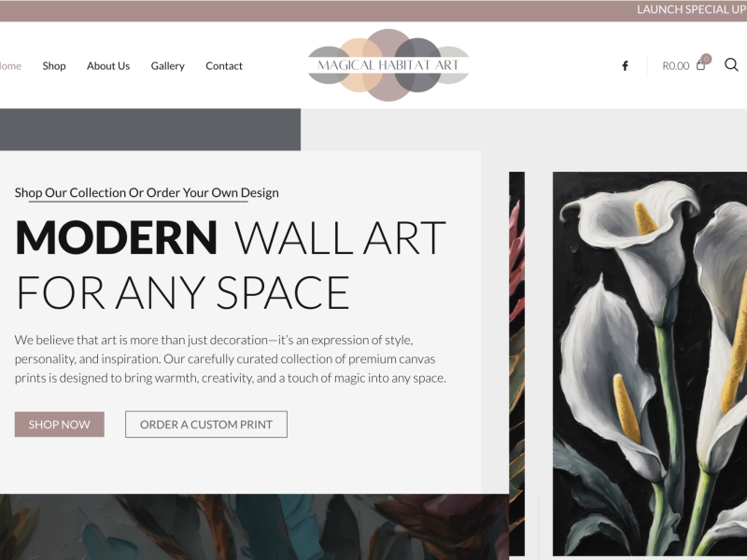The width and height of the screenshot is (747, 560).
Task: Click the R0.00 cart total
Action: 675,65
